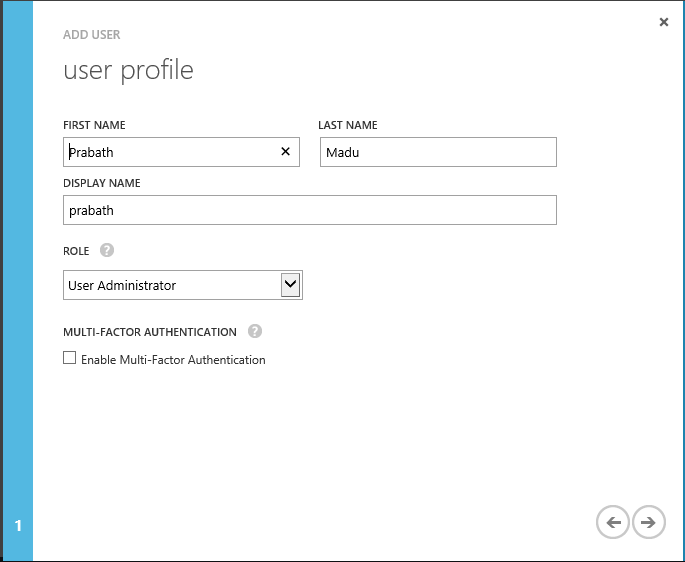This screenshot has width=685, height=562.
Task: Open the Multi-Factor Authentication help icon
Action: coord(255,331)
